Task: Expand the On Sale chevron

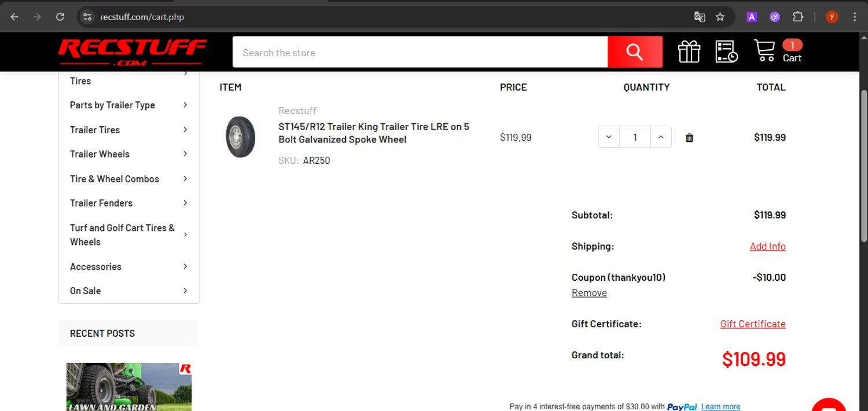Action: (x=185, y=291)
